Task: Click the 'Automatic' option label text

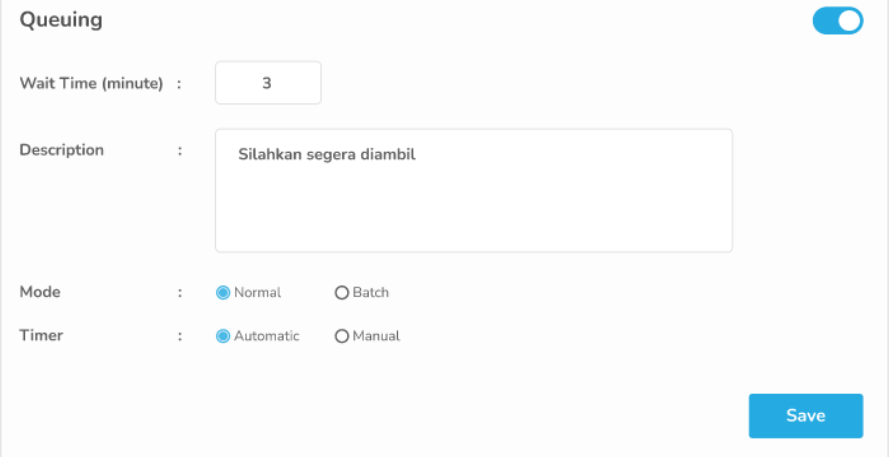Action: pos(266,336)
